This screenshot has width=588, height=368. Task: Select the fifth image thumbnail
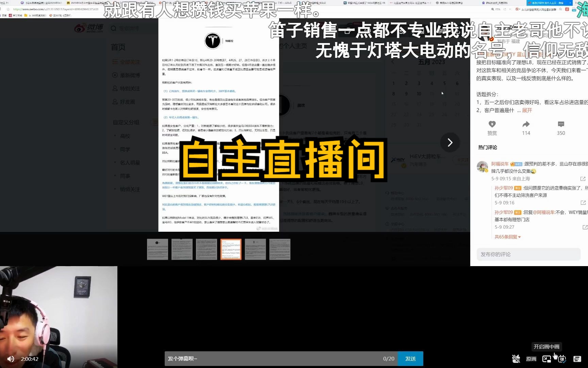256,249
